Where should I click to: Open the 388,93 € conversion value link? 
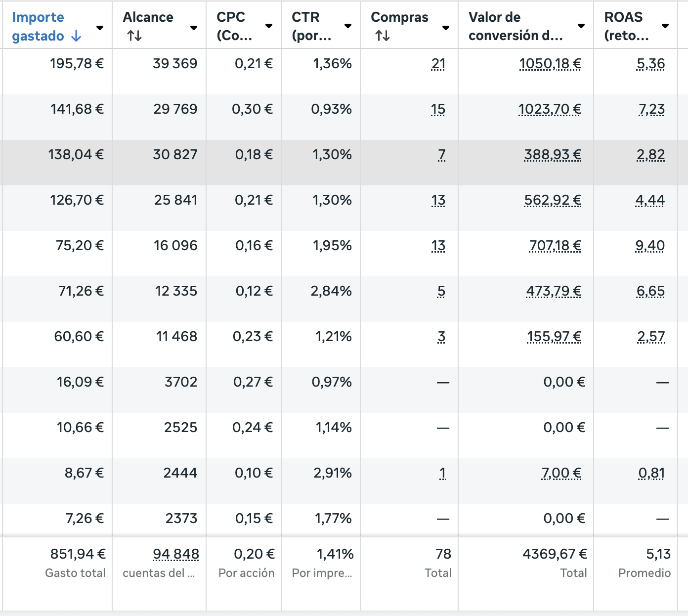pos(552,155)
